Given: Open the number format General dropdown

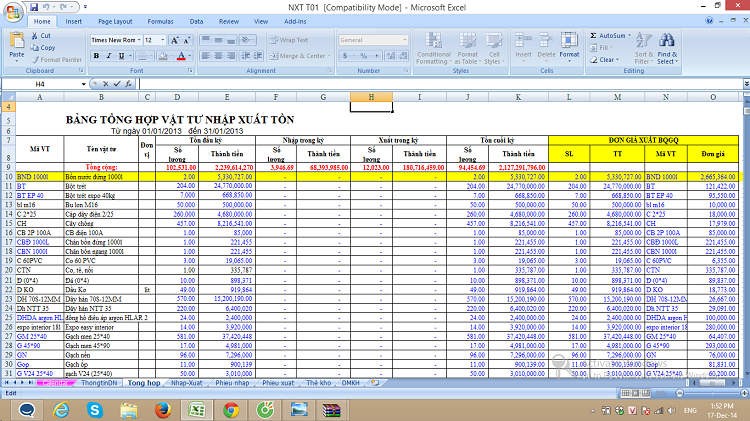Looking at the screenshot, I should point(405,40).
